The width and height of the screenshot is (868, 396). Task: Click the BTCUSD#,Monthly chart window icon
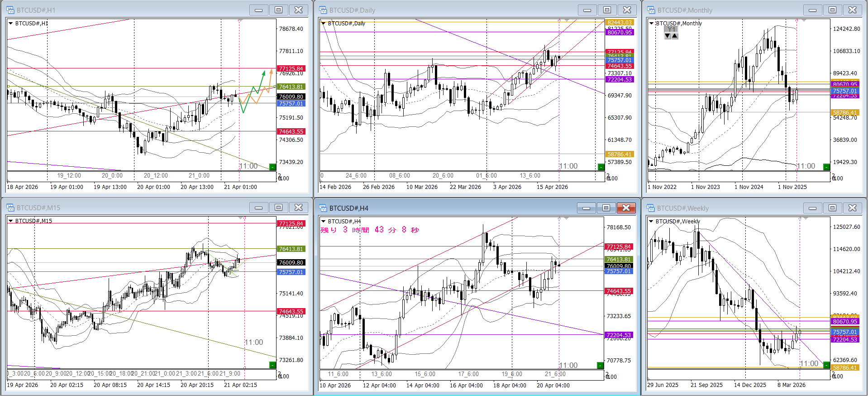pos(651,10)
